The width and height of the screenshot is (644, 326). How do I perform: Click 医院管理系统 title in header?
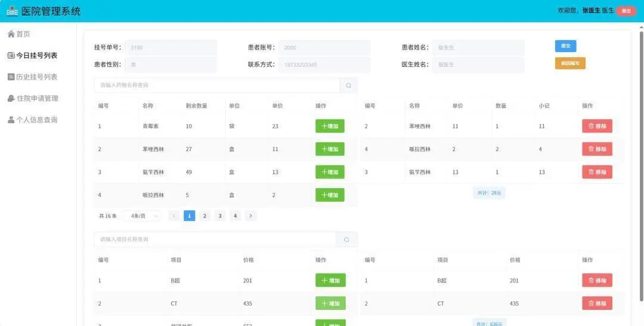[x=51, y=11]
